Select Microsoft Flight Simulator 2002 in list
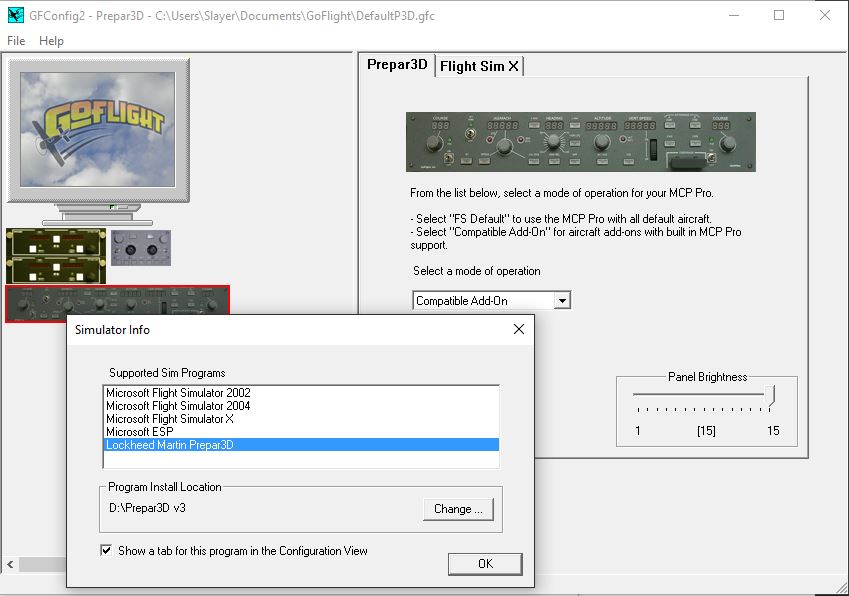The width and height of the screenshot is (849, 596). (178, 393)
